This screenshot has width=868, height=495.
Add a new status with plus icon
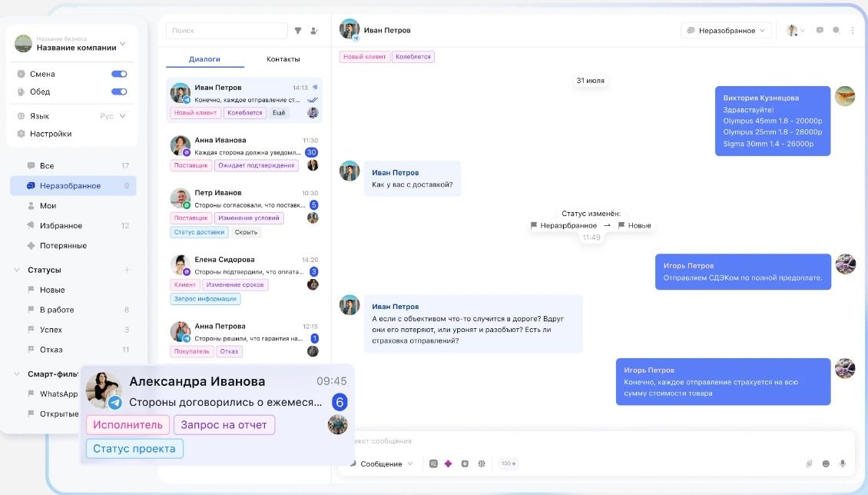click(127, 270)
